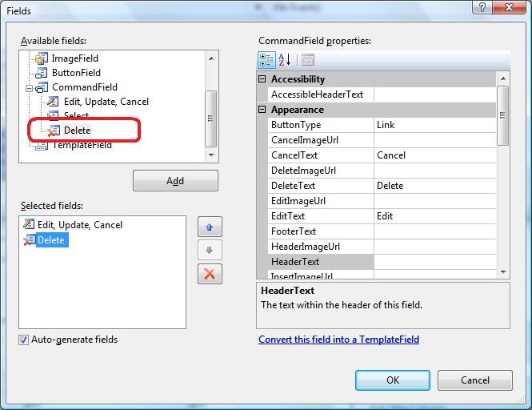Move selected field up with blue arrow
Viewport: 532px width, 410px height.
coord(210,227)
